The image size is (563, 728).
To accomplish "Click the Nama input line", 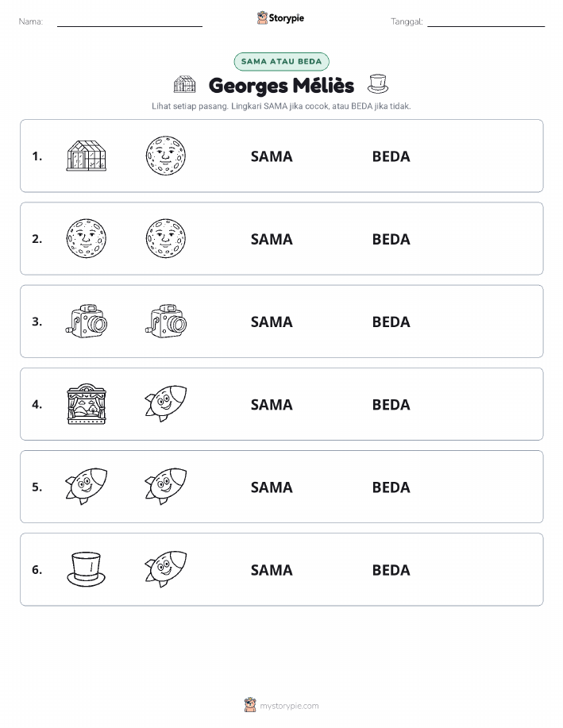I will (x=129, y=22).
